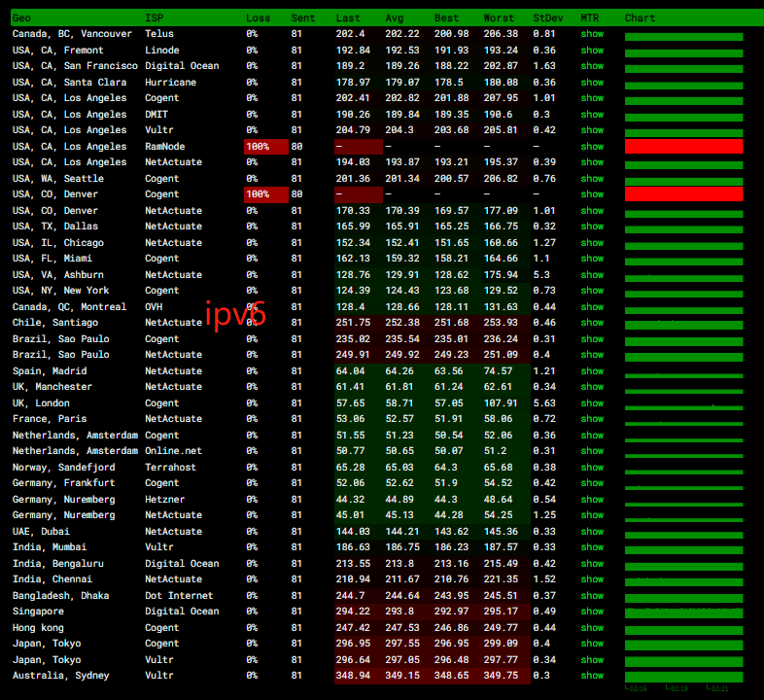
Task: Open MTR 'show' for Santa Clara Hurricane
Action: [592, 83]
